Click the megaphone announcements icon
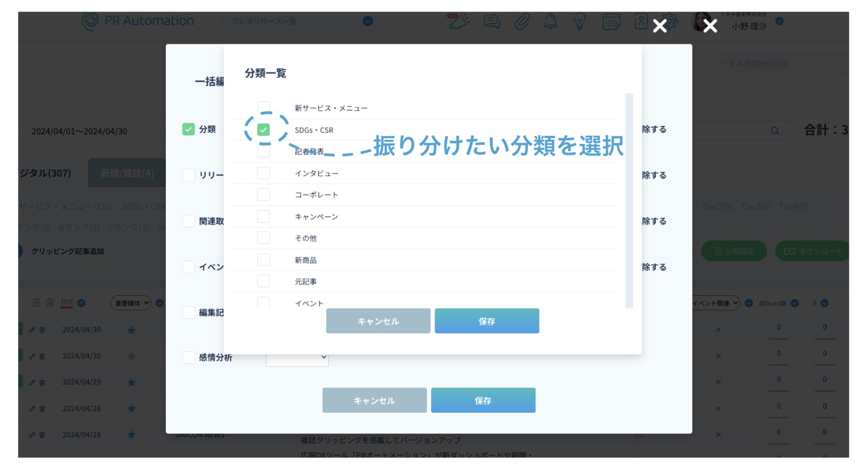The height and width of the screenshot is (472, 868). point(459,22)
